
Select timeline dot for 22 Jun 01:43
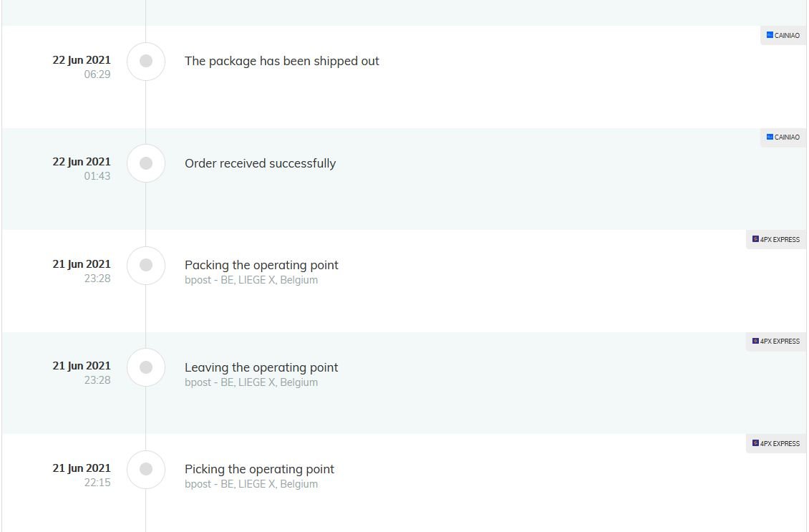click(146, 163)
